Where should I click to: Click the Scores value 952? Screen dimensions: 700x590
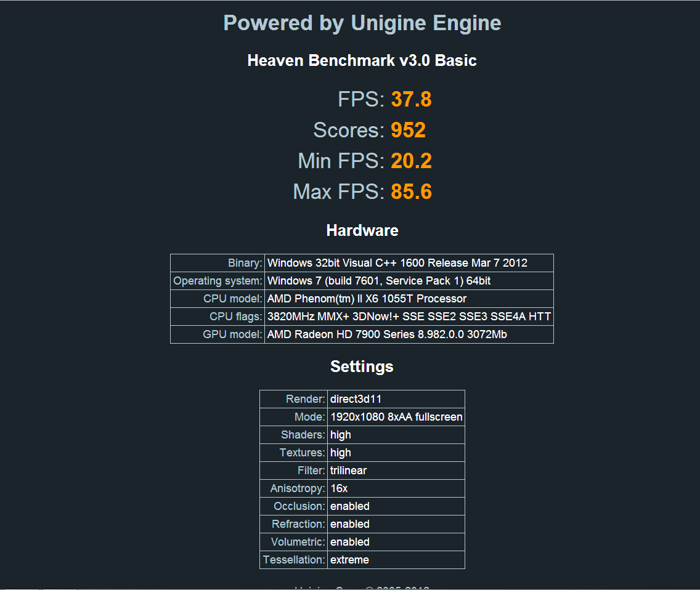coord(408,130)
